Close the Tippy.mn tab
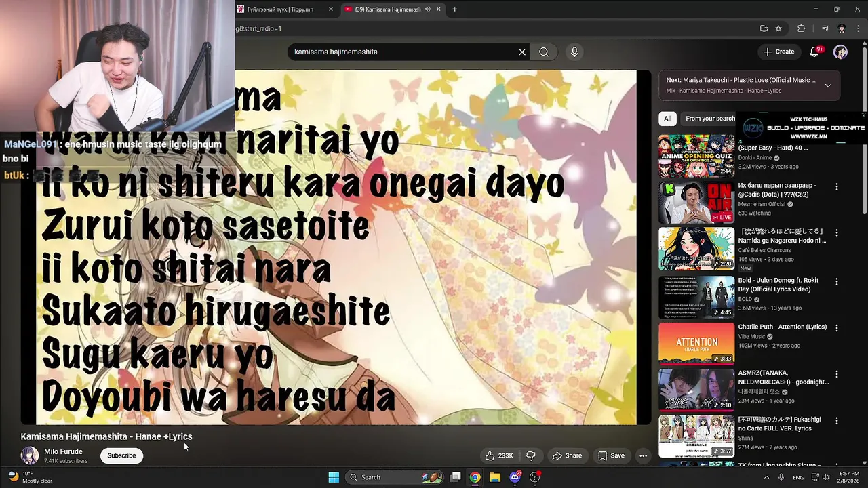Image resolution: width=868 pixels, height=488 pixels. [x=331, y=9]
